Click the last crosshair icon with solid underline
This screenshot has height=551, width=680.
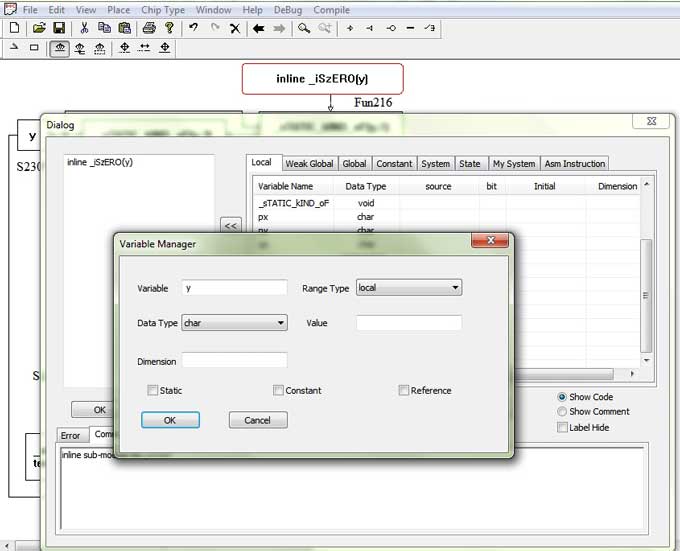(165, 48)
